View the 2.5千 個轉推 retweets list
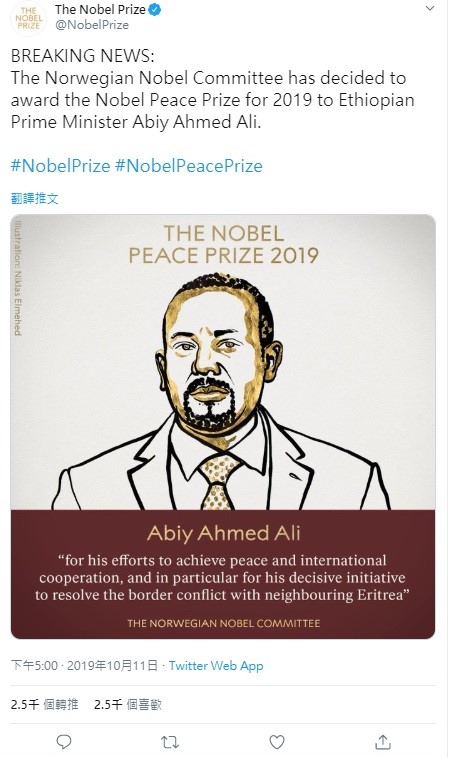The image size is (457, 758). [44, 704]
